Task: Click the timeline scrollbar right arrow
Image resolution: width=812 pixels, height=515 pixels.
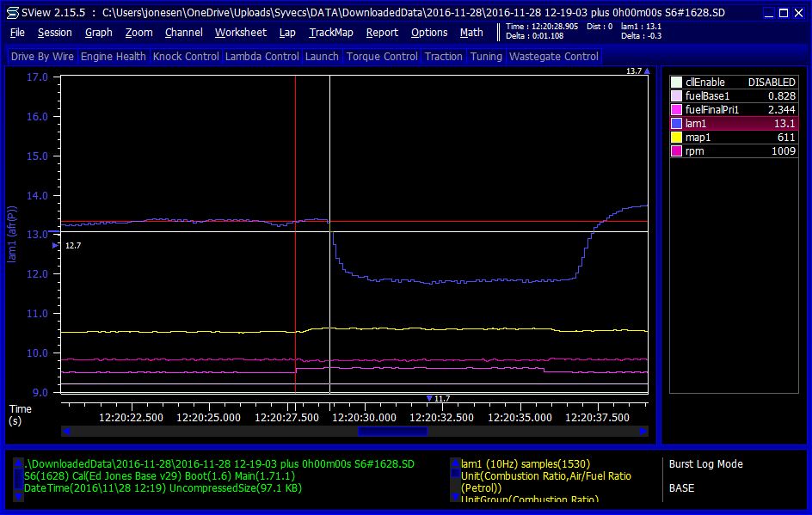Action: [x=641, y=431]
